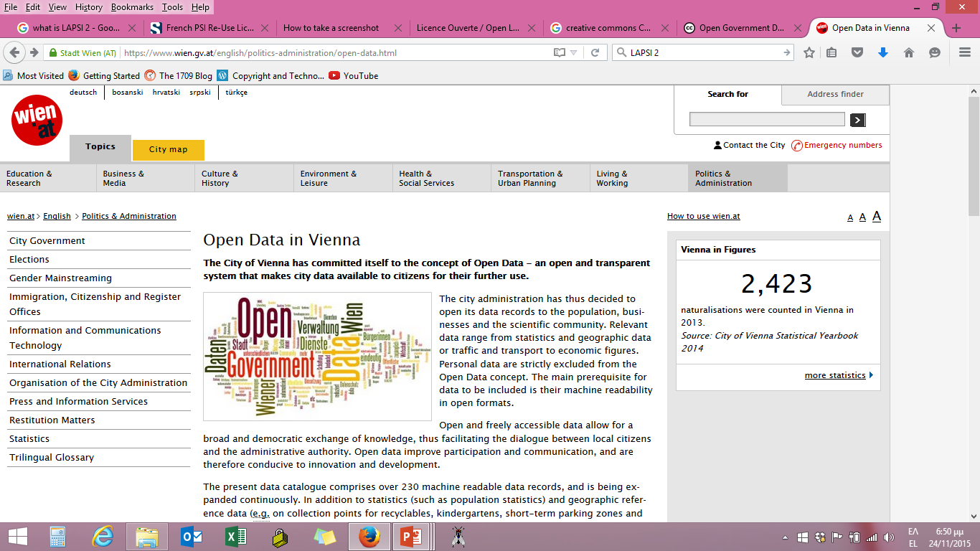Bookmark this page with the star icon
980x551 pixels.
point(809,52)
